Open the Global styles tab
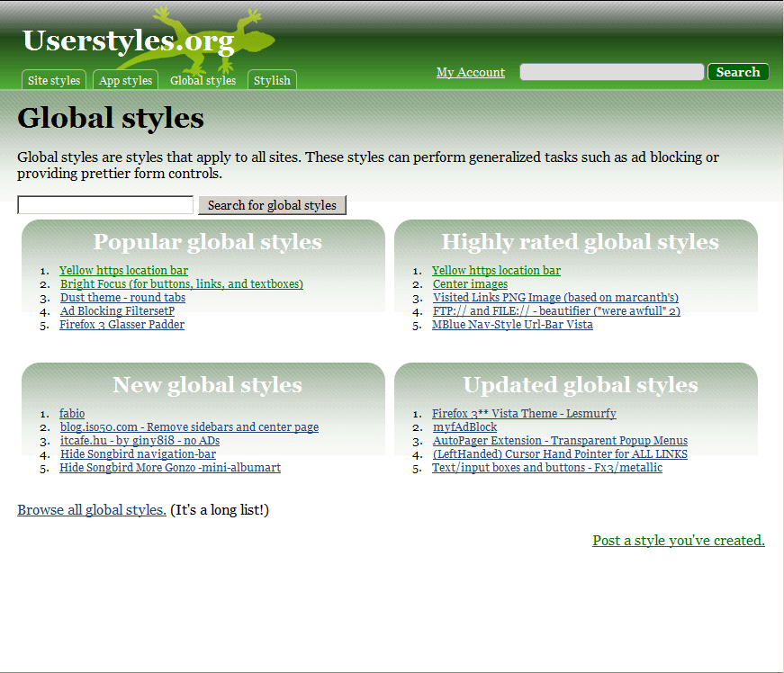 [203, 80]
